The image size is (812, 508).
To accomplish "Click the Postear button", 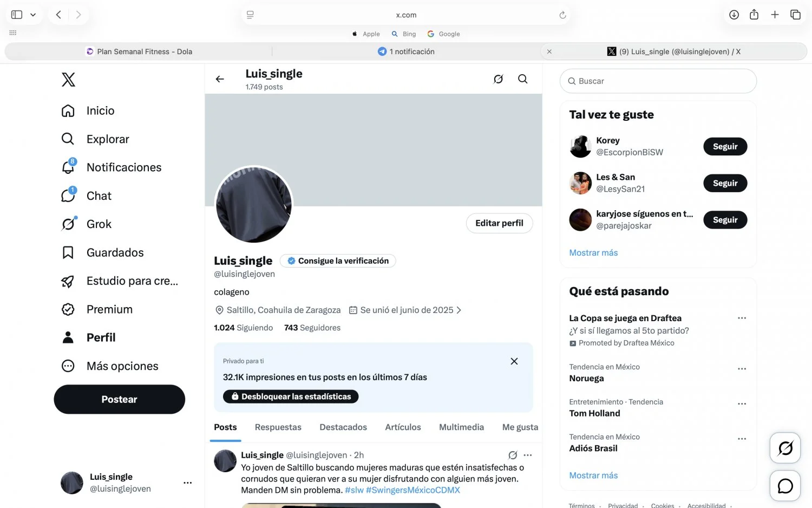I will pyautogui.click(x=119, y=399).
